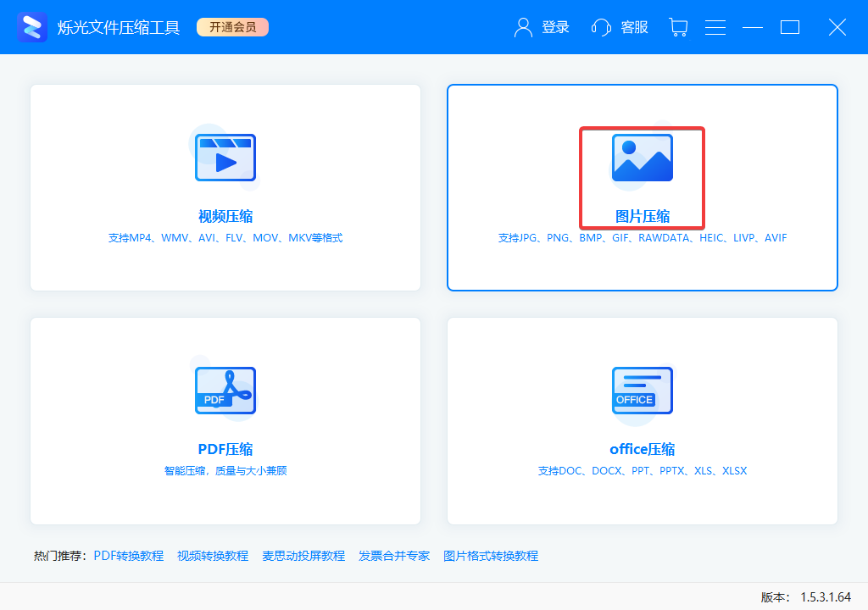Click the user profile icon
This screenshot has height=610, width=868.
522,27
